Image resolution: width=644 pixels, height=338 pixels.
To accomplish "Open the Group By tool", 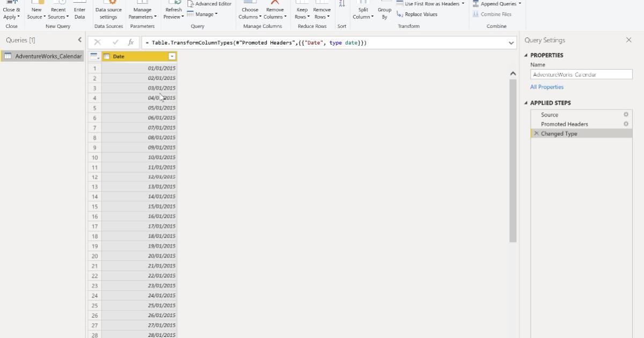I will (x=384, y=9).
